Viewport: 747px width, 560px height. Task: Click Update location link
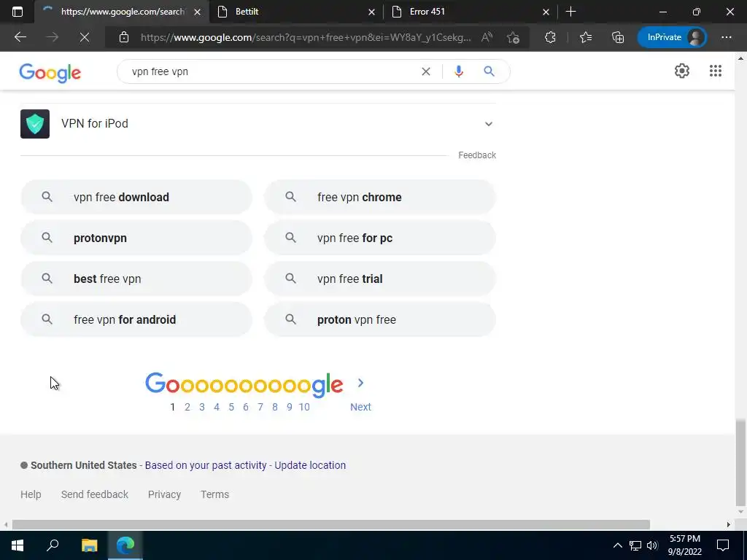(x=310, y=465)
